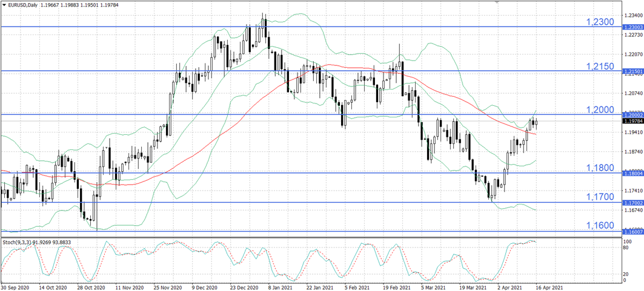This screenshot has height=291, width=644.
Task: Click the 22 Jan 2021 date label
Action: tap(321, 288)
